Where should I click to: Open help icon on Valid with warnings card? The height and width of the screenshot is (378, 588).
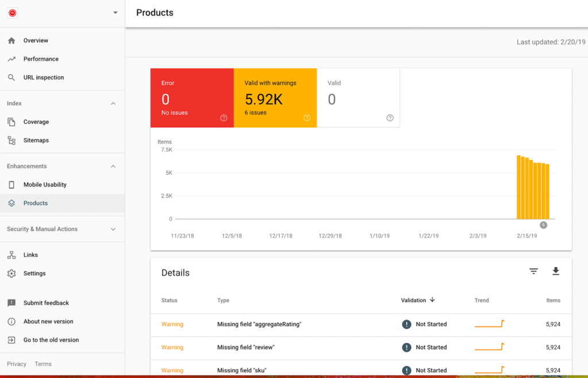point(307,118)
